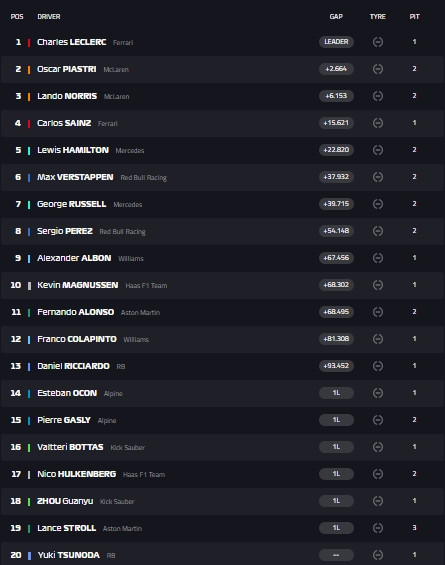445x565 pixels.
Task: Click the tyre icon in Leclerc's row
Action: pos(378,42)
